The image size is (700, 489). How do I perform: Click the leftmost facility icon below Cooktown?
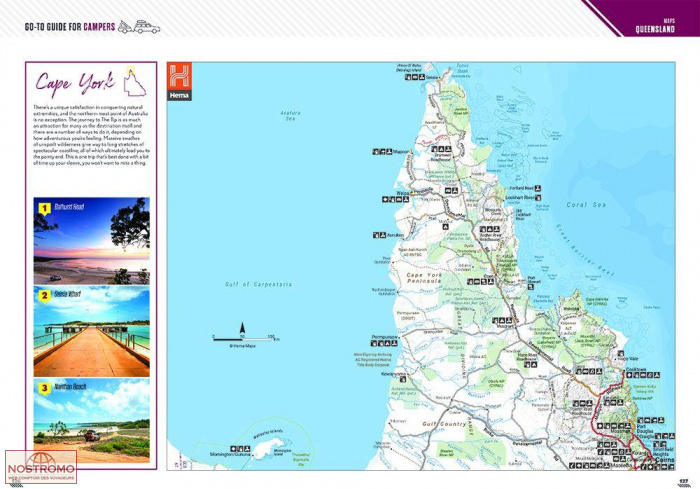pos(629,375)
